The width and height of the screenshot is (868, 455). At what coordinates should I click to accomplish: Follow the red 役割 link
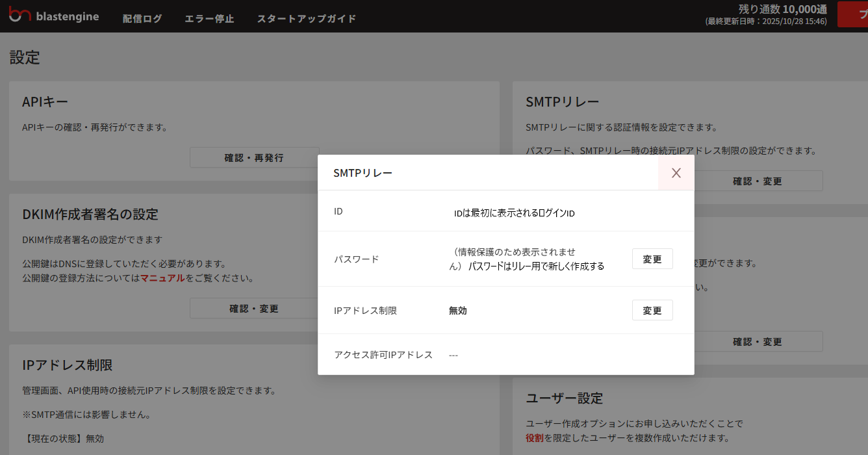(x=535, y=438)
